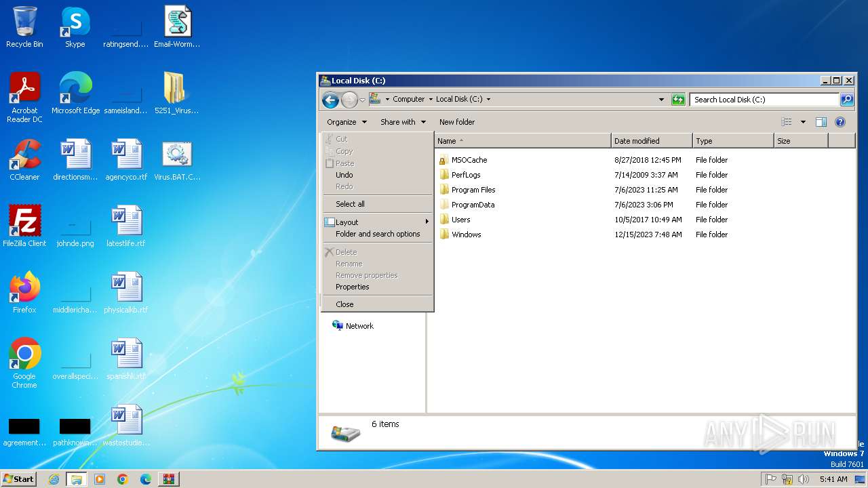Select the ProgramData folder

pyautogui.click(x=473, y=205)
